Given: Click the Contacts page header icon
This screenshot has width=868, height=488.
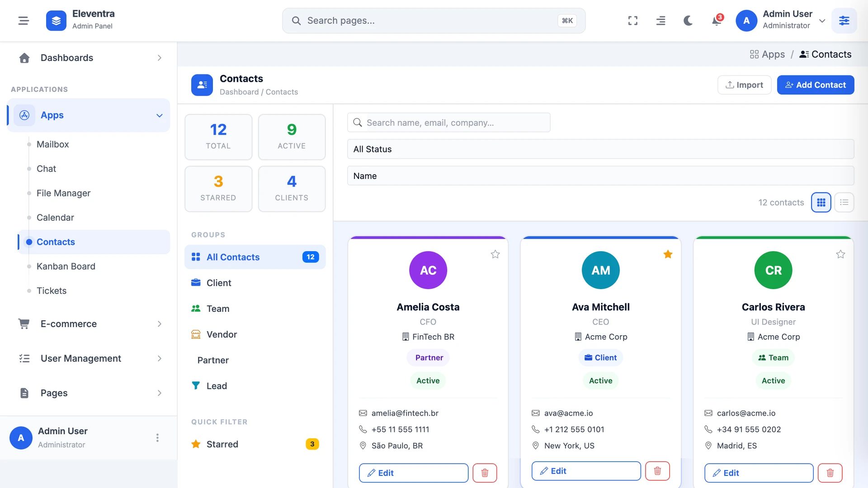Looking at the screenshot, I should [x=202, y=85].
